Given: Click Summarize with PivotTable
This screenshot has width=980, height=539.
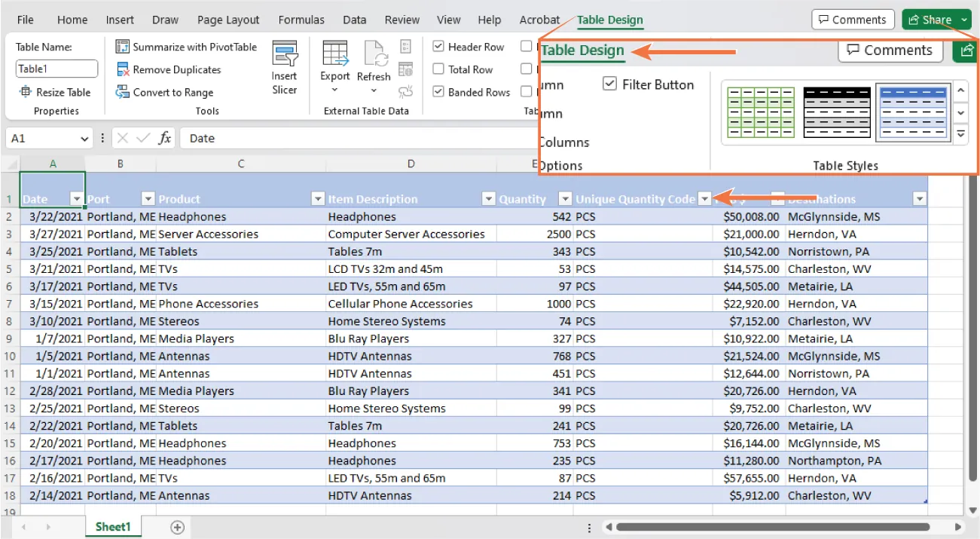Looking at the screenshot, I should click(186, 47).
